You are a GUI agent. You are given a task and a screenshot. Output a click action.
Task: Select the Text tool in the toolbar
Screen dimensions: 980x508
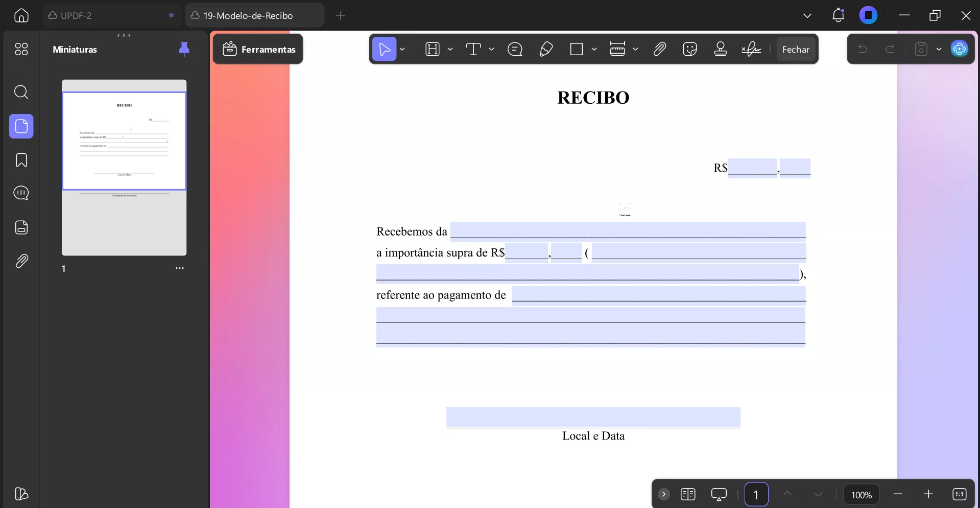[474, 49]
